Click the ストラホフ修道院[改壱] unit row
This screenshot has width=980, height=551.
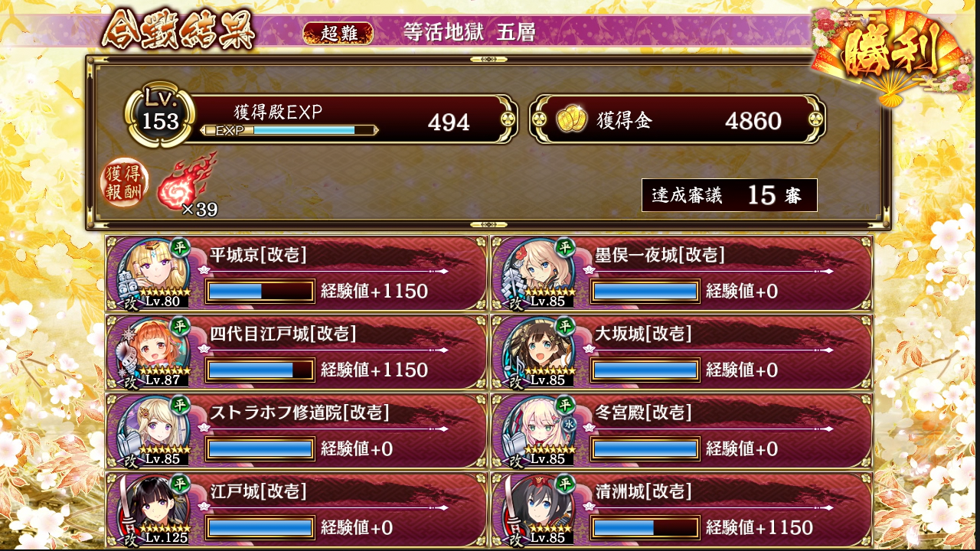coord(296,431)
